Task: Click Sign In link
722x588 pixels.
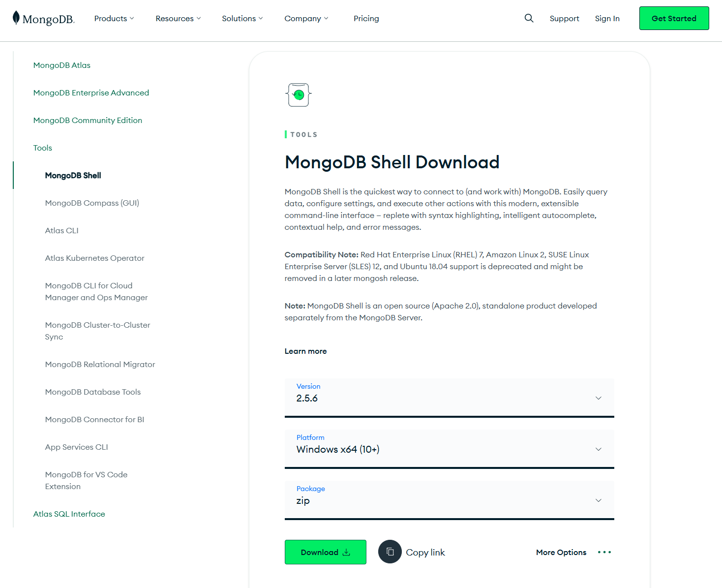Action: [x=607, y=18]
